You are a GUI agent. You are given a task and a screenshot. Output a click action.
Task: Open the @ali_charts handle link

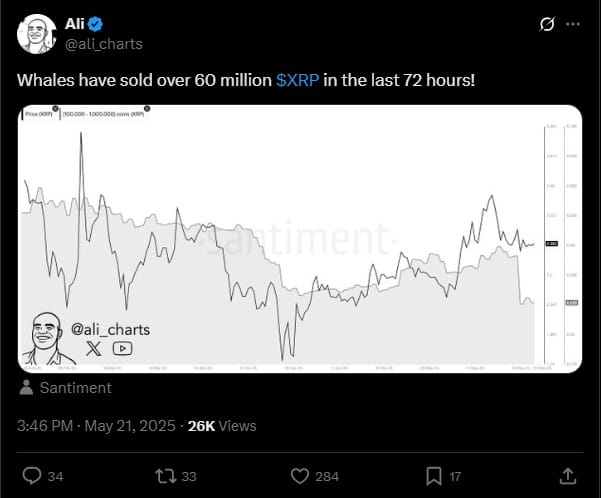(104, 44)
